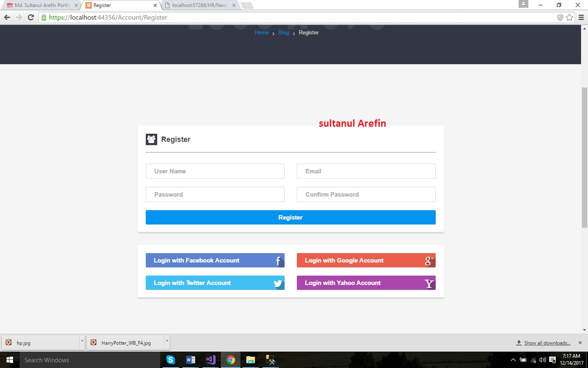Switch to the localhost:57266 tab
The height and width of the screenshot is (368, 588).
point(200,5)
